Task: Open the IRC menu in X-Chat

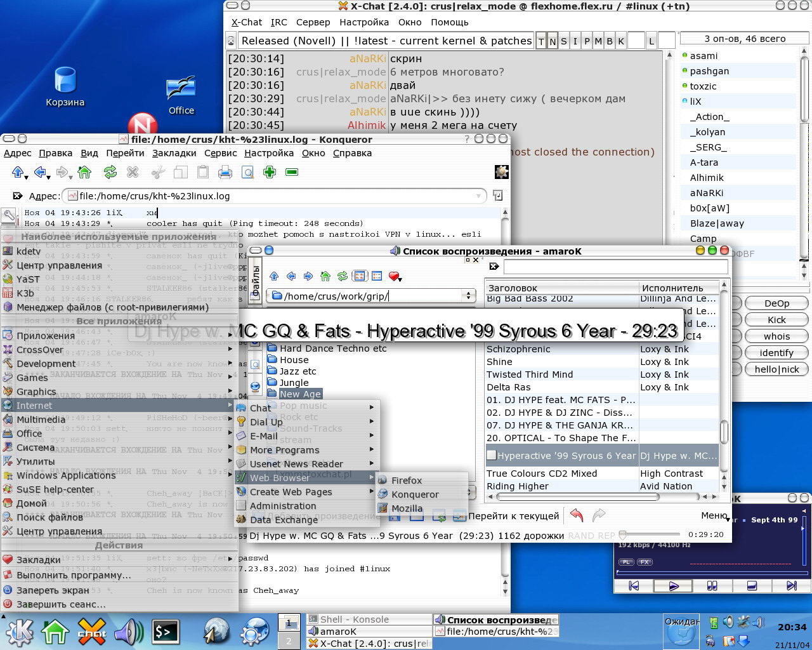Action: 278,22
